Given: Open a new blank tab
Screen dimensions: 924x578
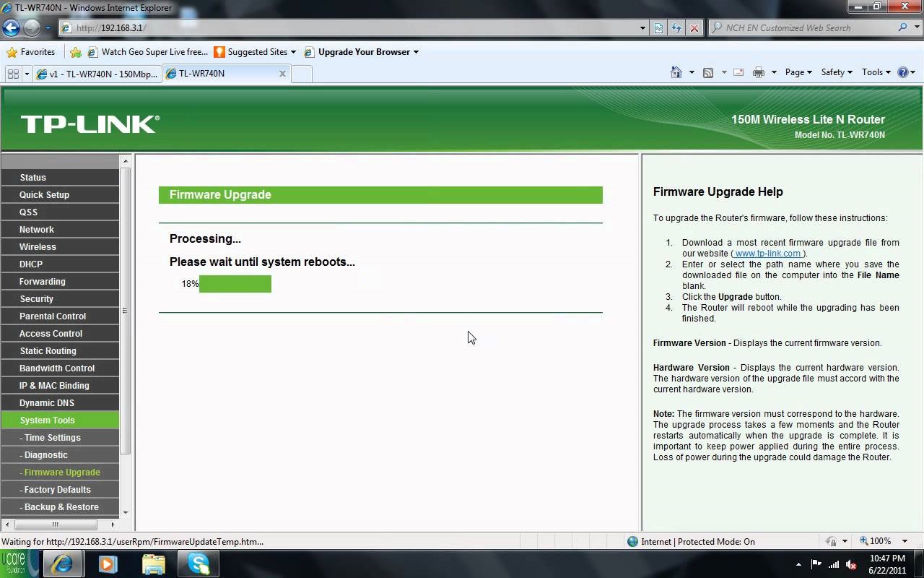Looking at the screenshot, I should pyautogui.click(x=302, y=74).
